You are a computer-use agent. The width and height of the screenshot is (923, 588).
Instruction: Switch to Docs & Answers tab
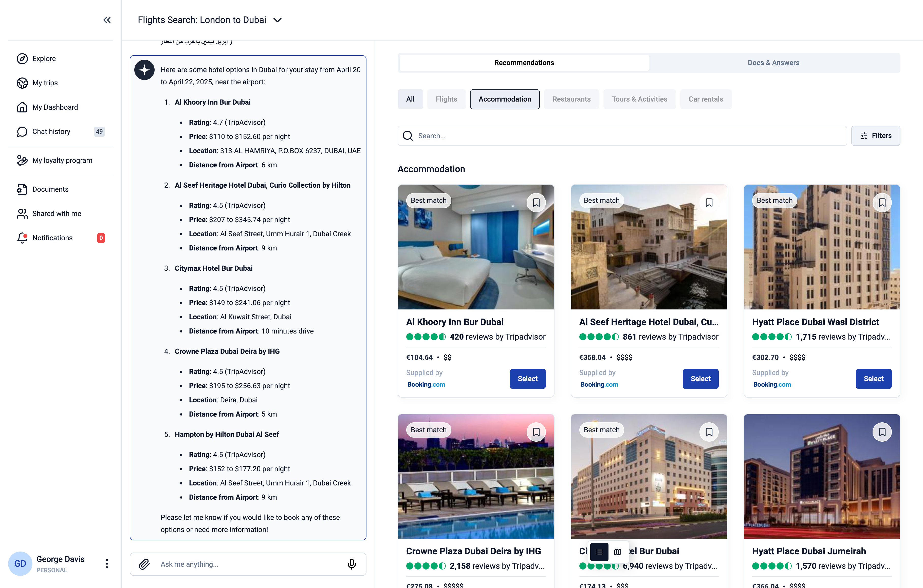pos(773,63)
